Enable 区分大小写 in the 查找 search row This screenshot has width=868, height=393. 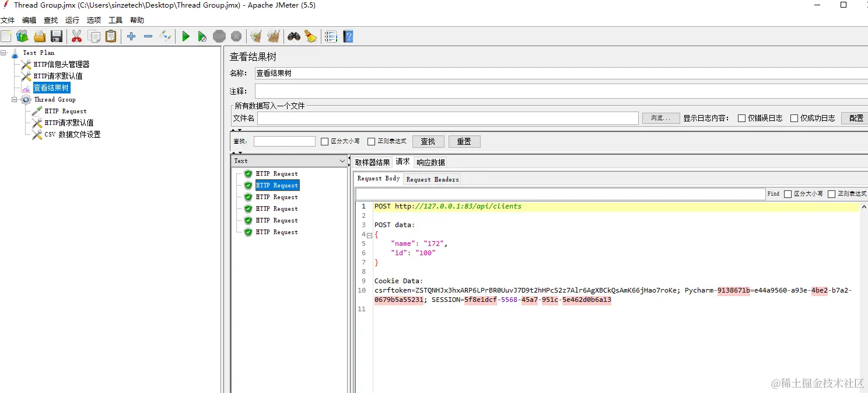point(325,141)
